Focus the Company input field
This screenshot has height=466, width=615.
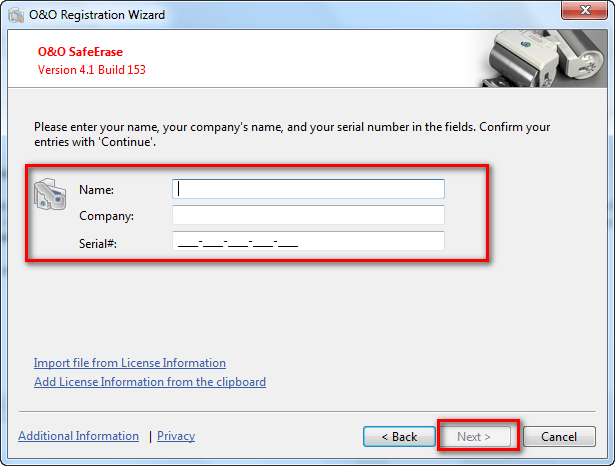tap(308, 215)
